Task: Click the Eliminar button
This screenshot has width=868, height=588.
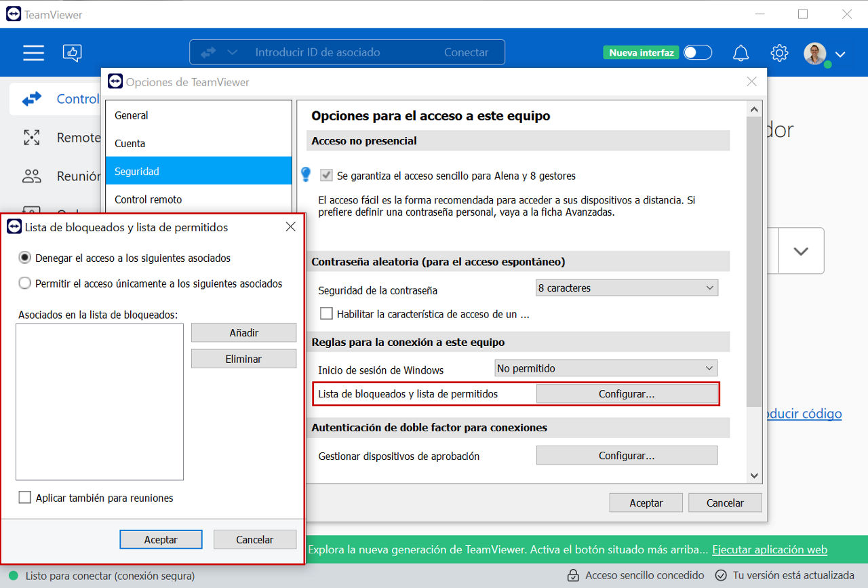Action: (243, 359)
